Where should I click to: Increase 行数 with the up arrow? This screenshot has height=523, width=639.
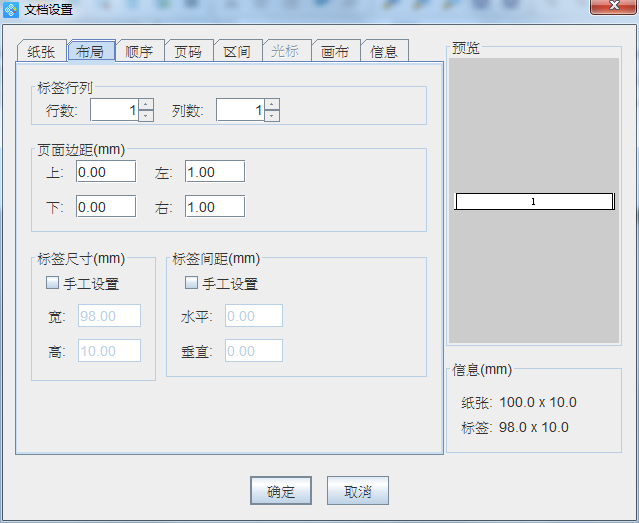(146, 104)
